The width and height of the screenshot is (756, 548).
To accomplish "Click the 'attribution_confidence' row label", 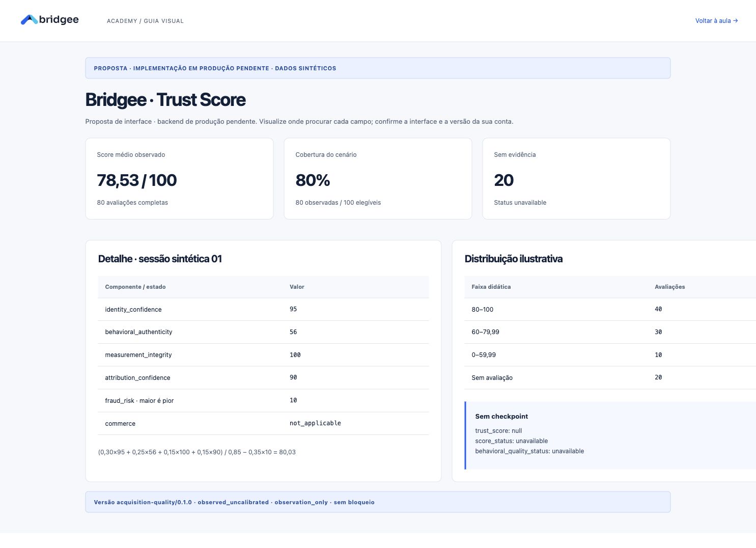I will 138,378.
